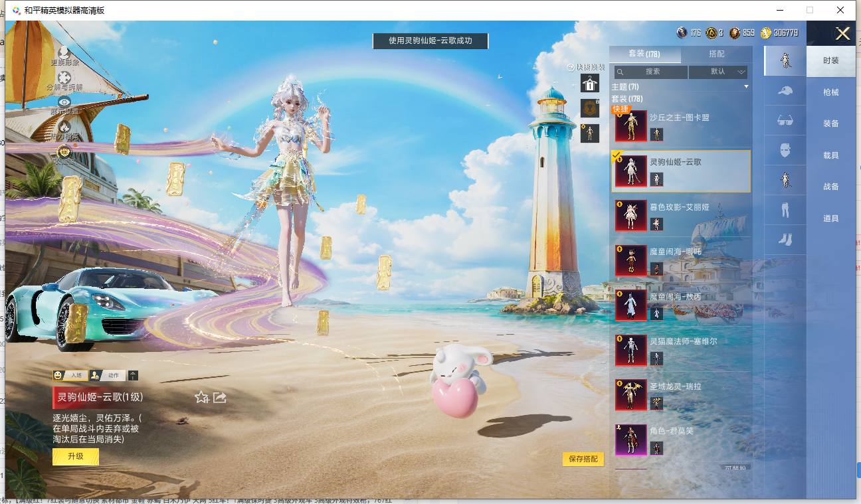Click the highlighted full-outfit category icon
Viewport: 861px width, 504px height.
click(x=785, y=61)
